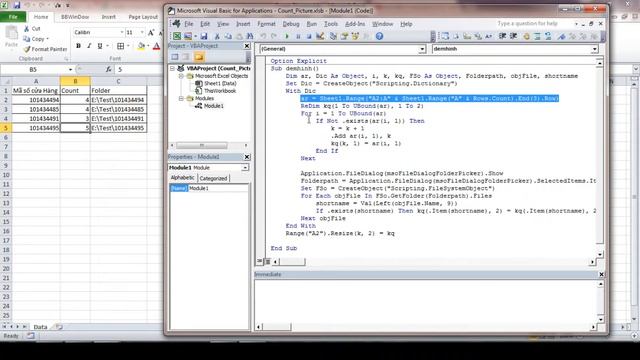The image size is (640, 360).
Task: Open Excel font name Calibri dropdown
Action: coord(122,32)
